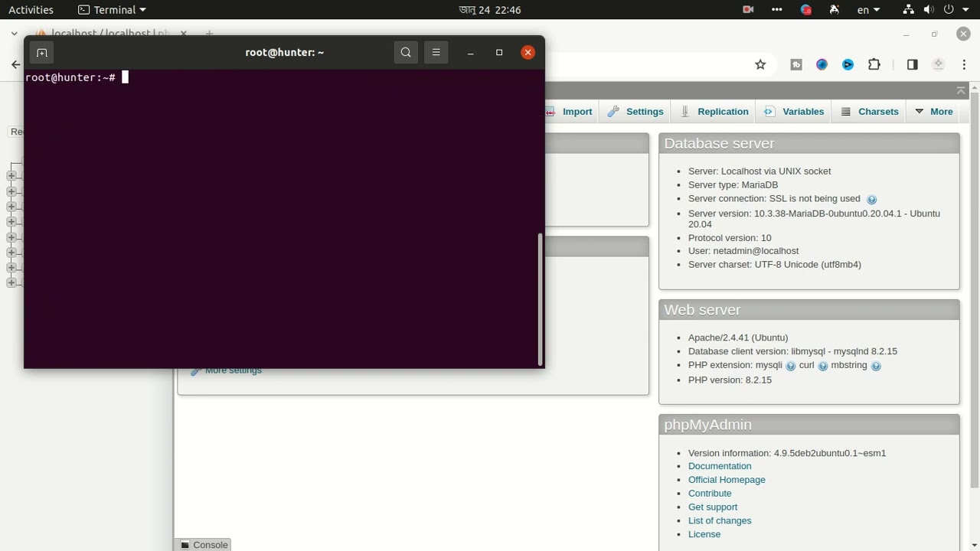Click the three-dots tray icon in top bar
The height and width of the screenshot is (551, 980).
(x=777, y=10)
